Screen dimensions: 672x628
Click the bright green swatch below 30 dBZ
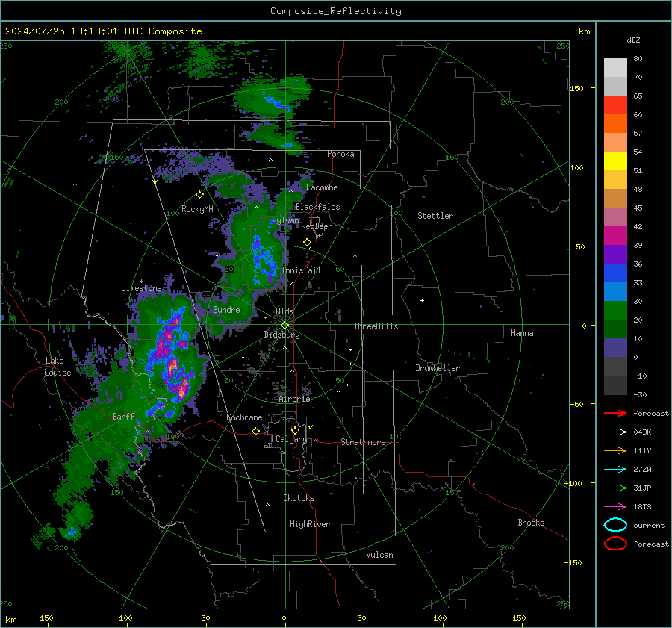(x=615, y=311)
